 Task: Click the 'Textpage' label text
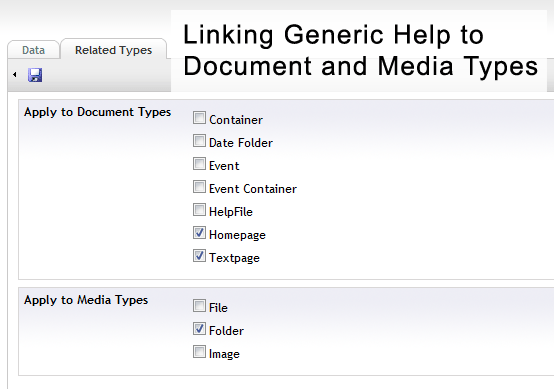click(x=235, y=258)
